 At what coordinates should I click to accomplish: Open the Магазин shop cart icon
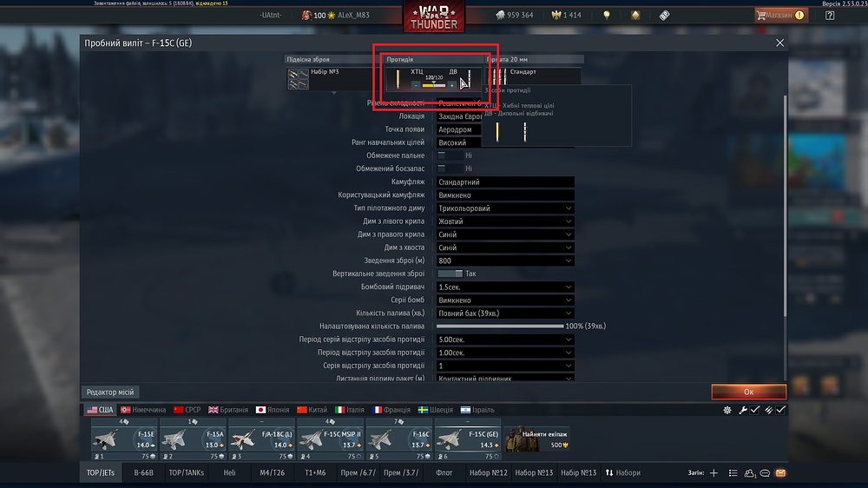[762, 16]
